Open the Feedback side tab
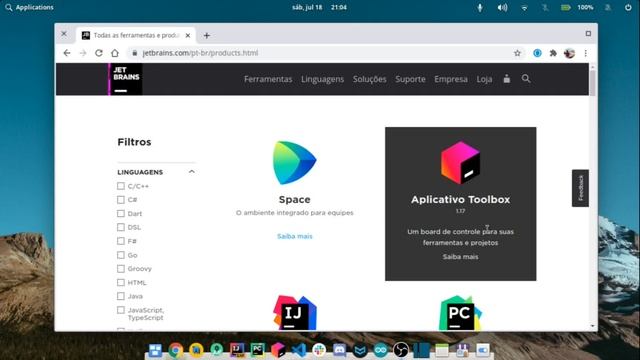 click(580, 188)
